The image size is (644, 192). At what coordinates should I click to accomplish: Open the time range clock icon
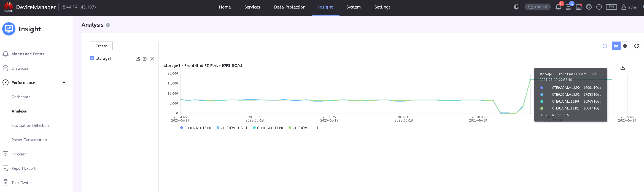point(605,46)
